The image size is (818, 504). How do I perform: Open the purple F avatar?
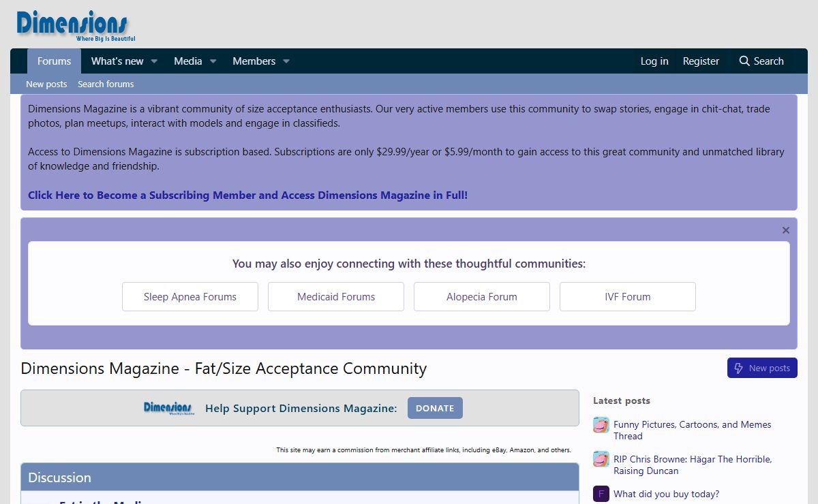click(601, 494)
